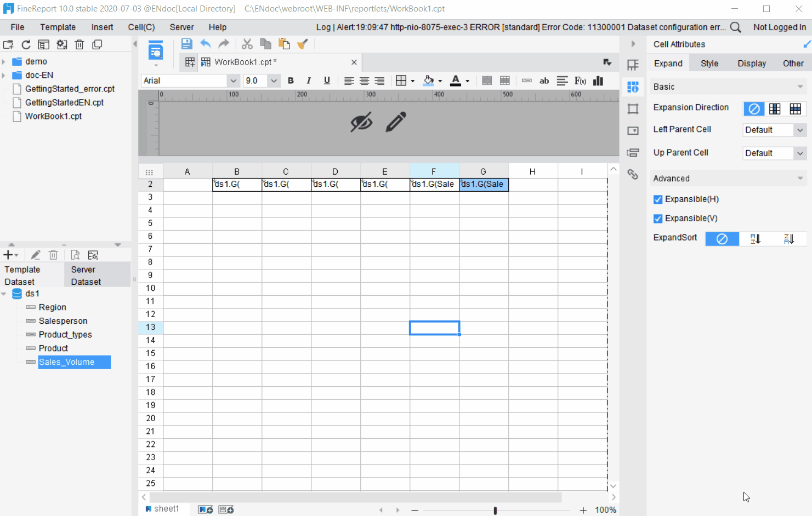Set expansion direction to vertical

pyautogui.click(x=775, y=108)
